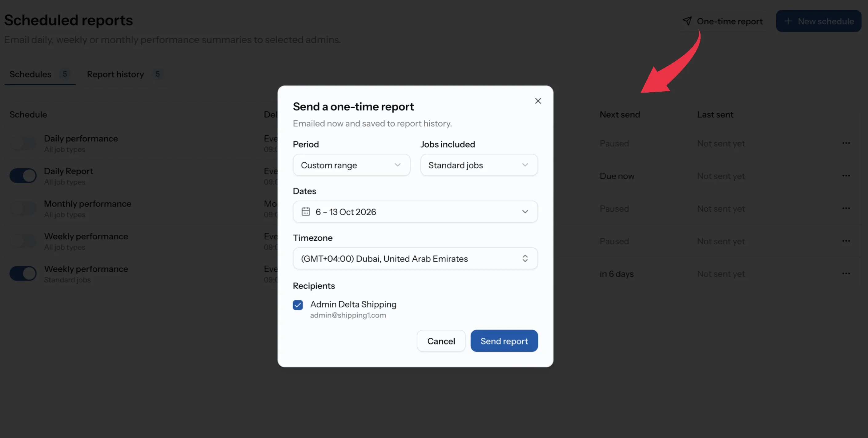Toggle the Daily performance schedule on
Image resolution: width=868 pixels, height=438 pixels.
click(23, 143)
